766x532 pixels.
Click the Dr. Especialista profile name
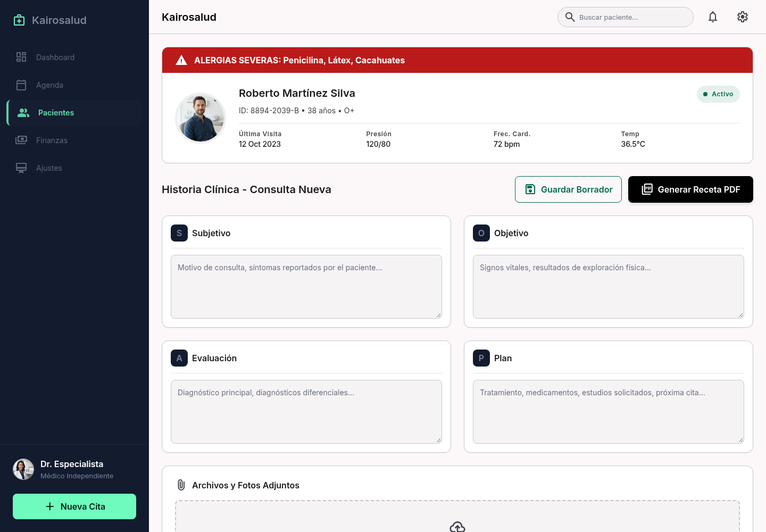72,464
